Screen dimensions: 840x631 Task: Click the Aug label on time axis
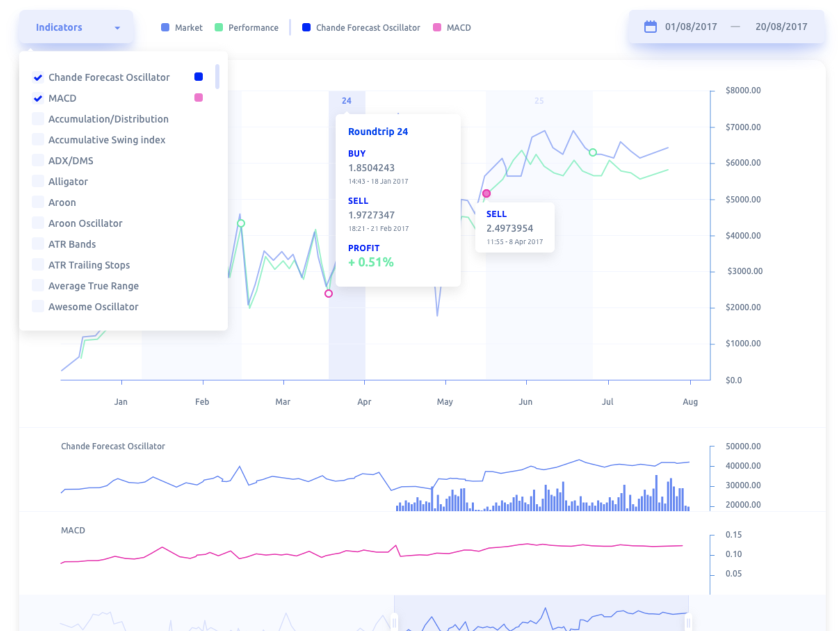click(x=690, y=401)
